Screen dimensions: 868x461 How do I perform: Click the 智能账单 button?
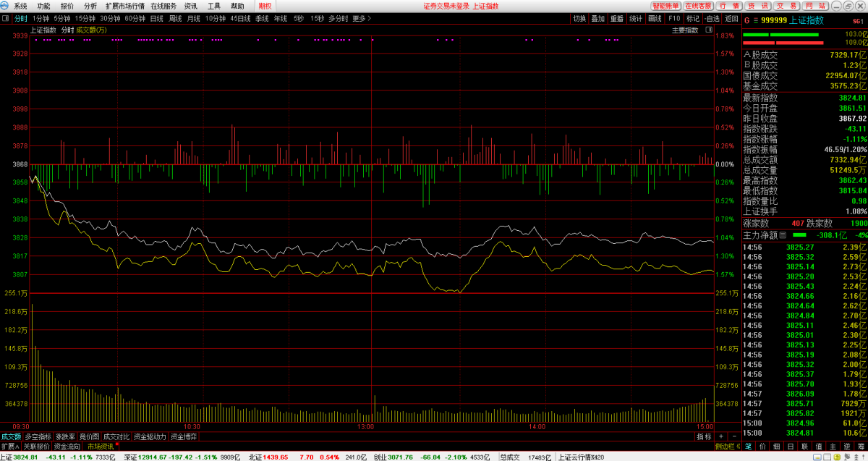[665, 6]
